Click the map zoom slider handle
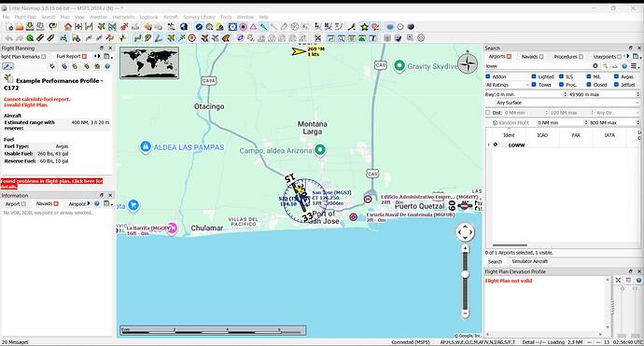This screenshot has height=346, width=644. [465, 274]
